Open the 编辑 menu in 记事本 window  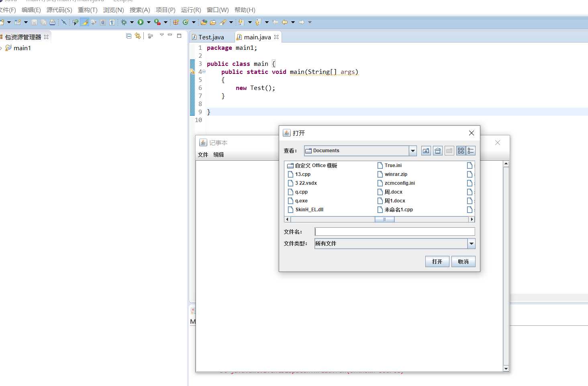pyautogui.click(x=218, y=155)
